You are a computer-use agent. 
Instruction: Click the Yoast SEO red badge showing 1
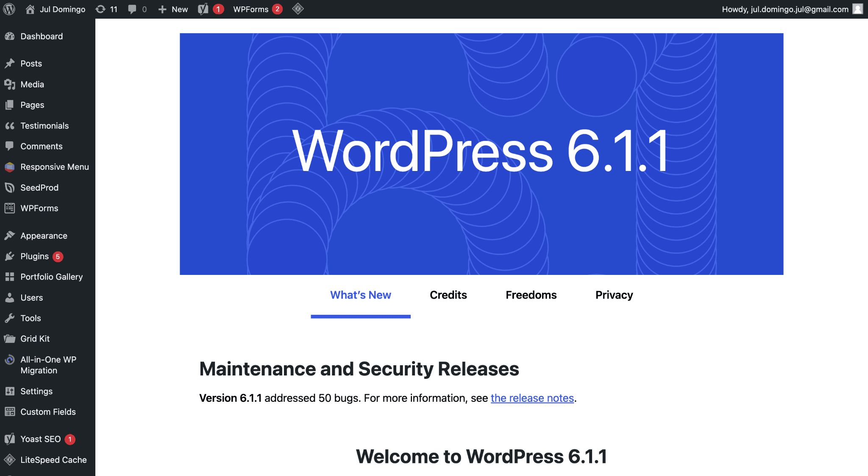pos(70,440)
